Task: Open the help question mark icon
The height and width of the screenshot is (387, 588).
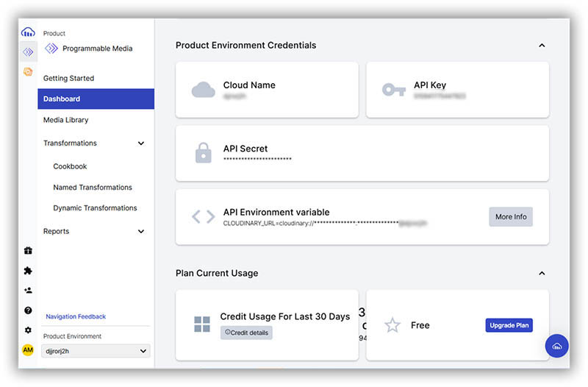Action: [28, 310]
